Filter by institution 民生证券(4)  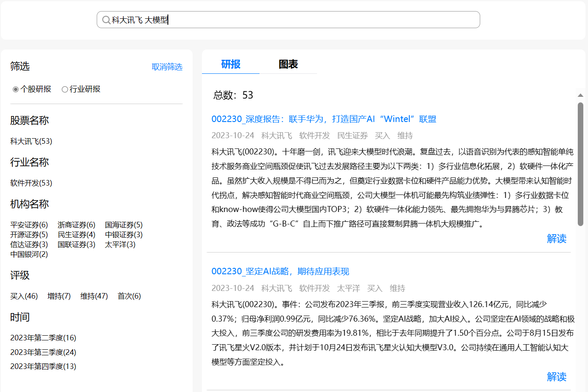tap(76, 235)
